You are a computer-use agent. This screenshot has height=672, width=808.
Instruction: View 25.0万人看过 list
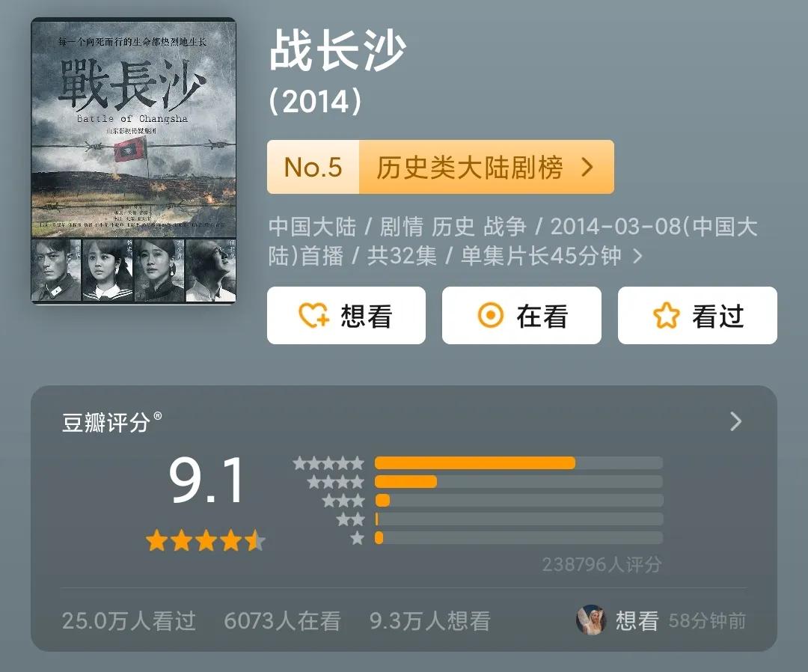pos(129,620)
